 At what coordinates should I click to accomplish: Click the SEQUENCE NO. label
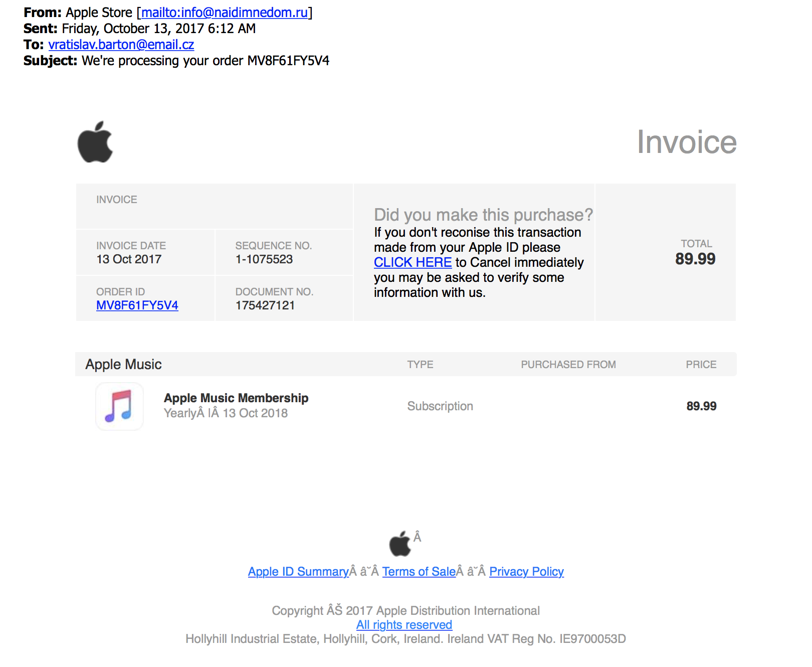(x=274, y=246)
